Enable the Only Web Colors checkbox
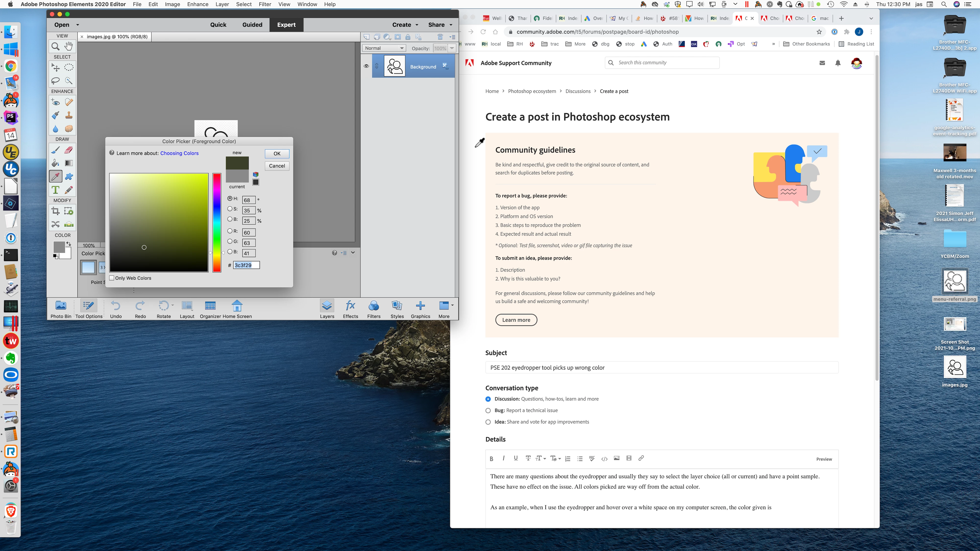980x551 pixels. coord(112,278)
